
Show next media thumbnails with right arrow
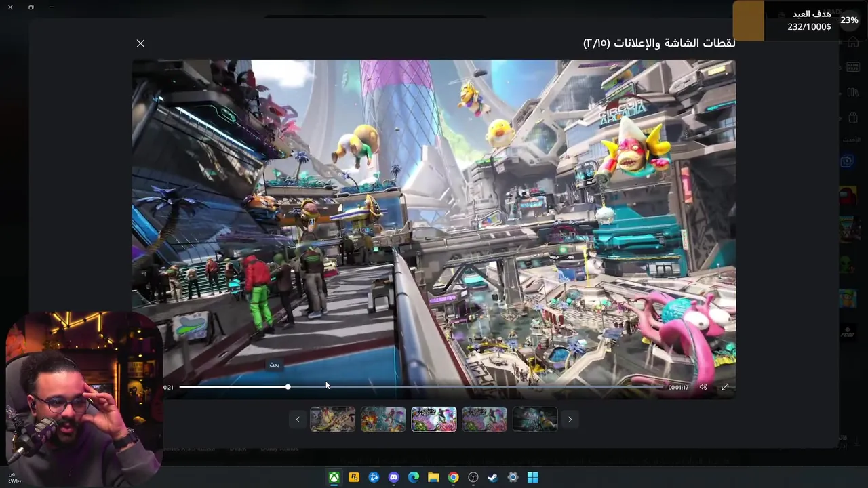570,420
